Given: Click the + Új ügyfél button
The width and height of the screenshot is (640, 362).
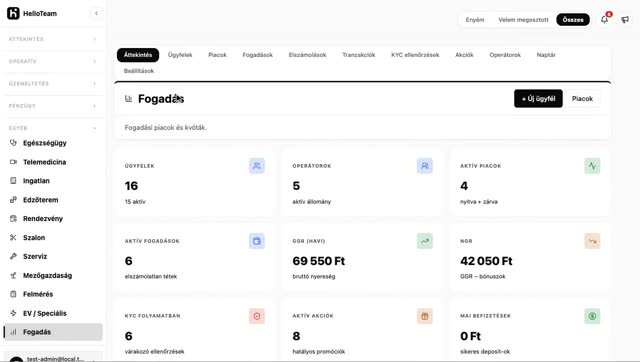Looking at the screenshot, I should (538, 99).
